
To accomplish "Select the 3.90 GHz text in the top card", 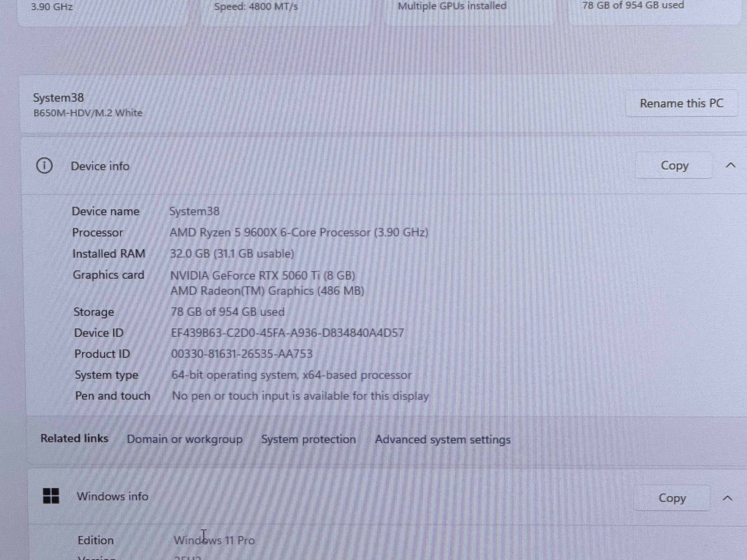I will [52, 7].
